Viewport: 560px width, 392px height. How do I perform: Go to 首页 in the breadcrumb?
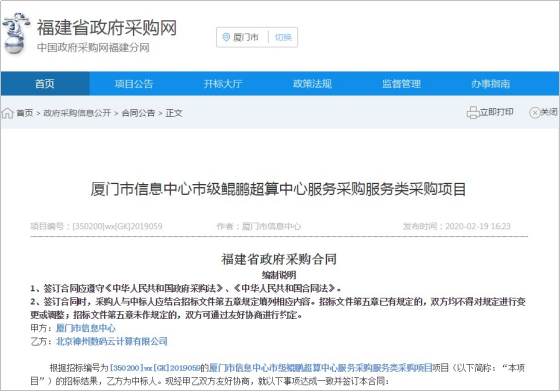pyautogui.click(x=25, y=113)
